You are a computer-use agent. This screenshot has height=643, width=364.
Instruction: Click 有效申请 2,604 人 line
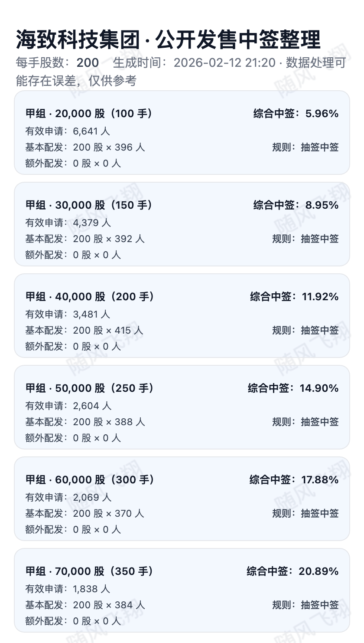tap(68, 406)
